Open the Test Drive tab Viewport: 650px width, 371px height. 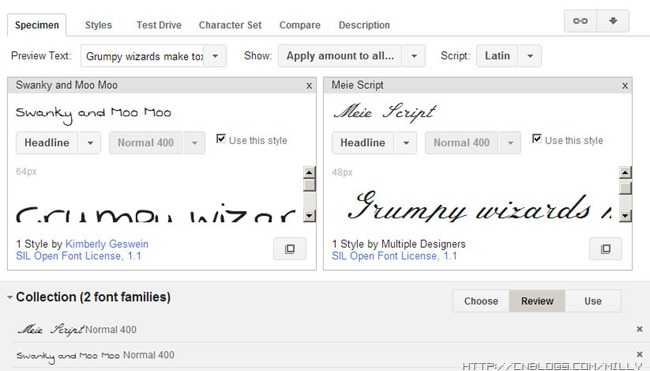pyautogui.click(x=159, y=25)
